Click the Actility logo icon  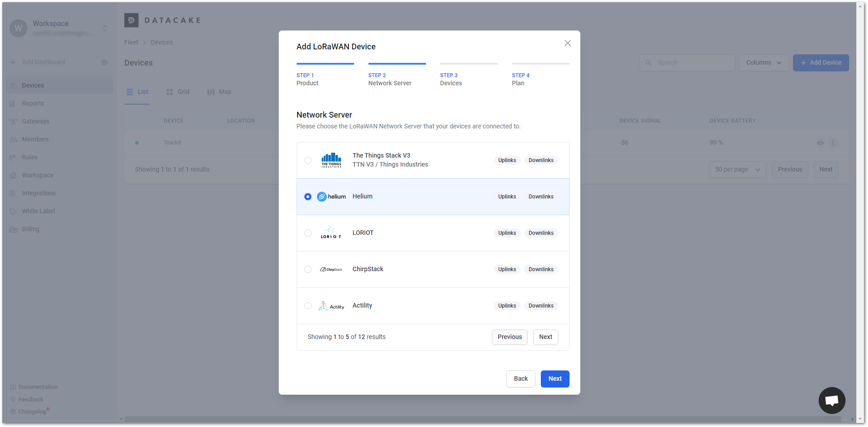tap(331, 306)
